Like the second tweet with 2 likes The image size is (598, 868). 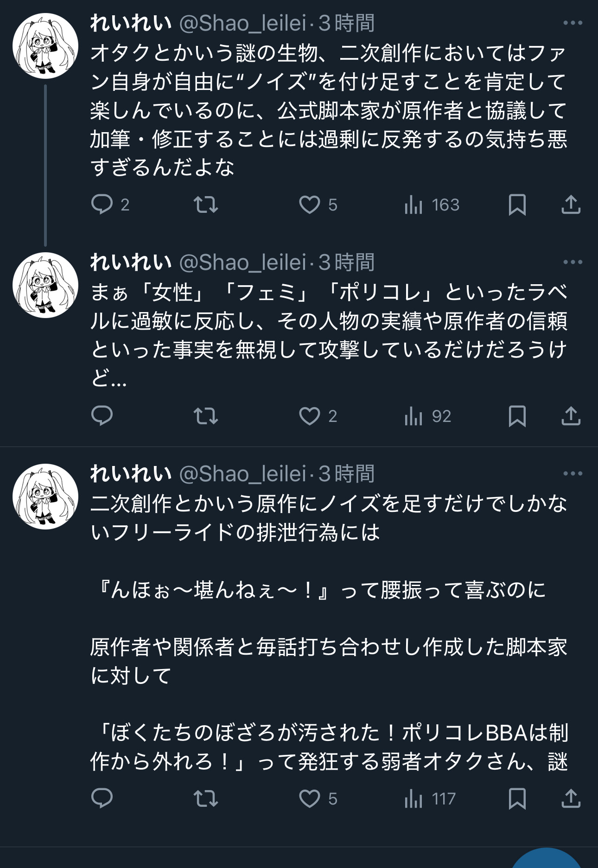[310, 416]
